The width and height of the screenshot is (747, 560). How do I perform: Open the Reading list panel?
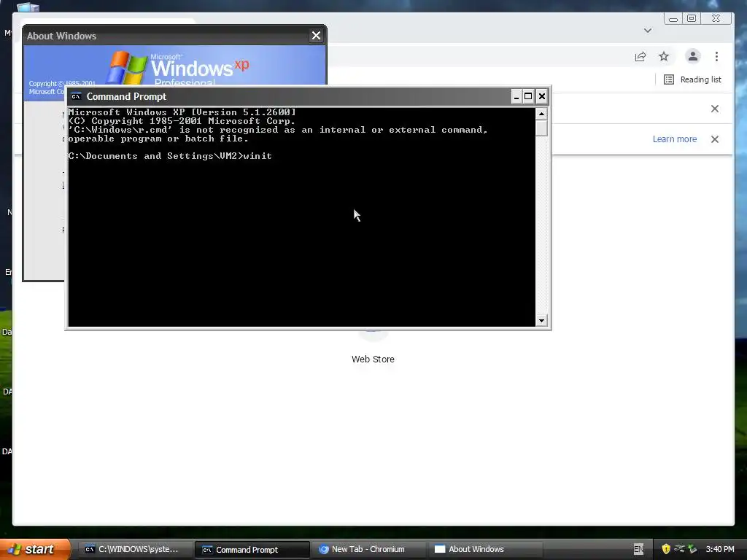coord(693,79)
